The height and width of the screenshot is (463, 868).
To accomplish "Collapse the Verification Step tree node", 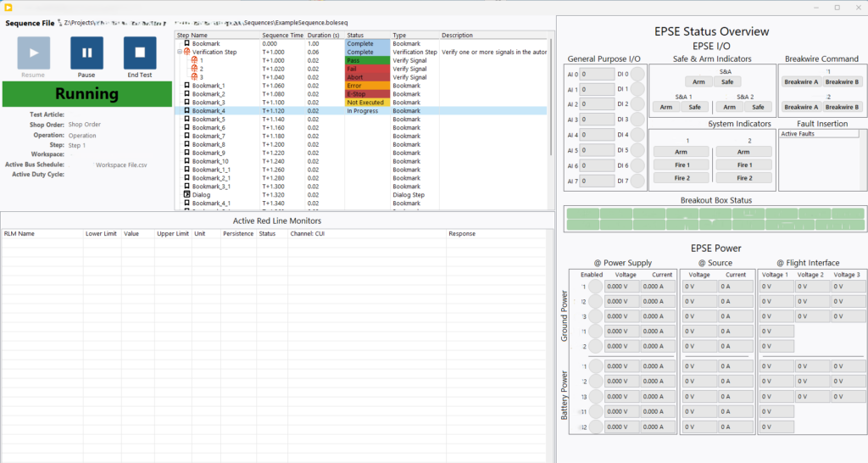I will [180, 52].
